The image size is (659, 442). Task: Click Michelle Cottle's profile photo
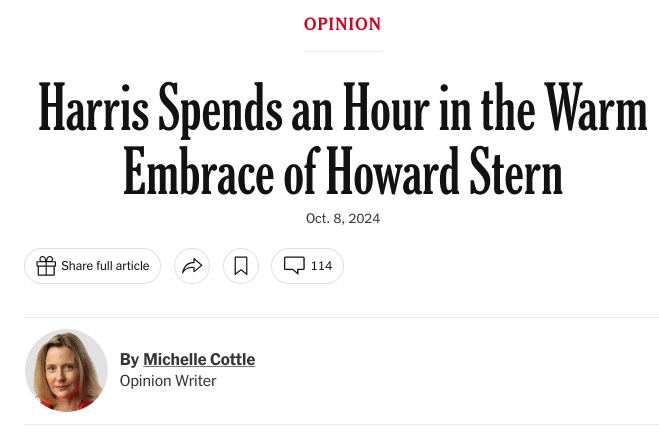pos(66,370)
